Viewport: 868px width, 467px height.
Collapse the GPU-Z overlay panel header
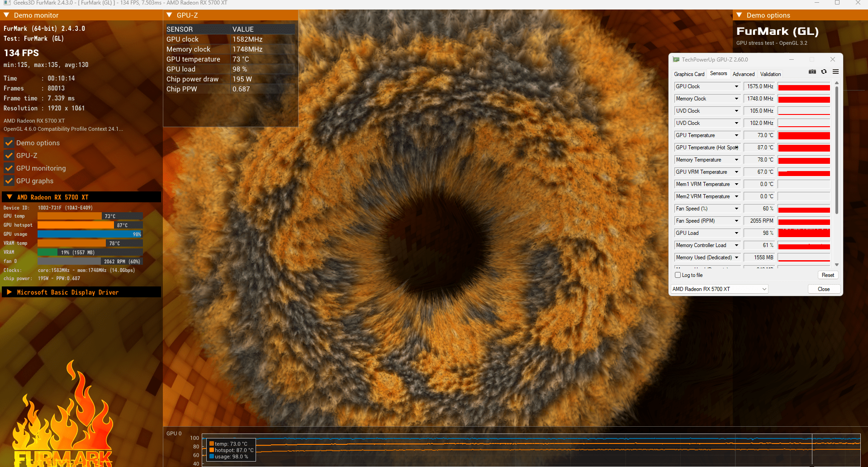click(x=169, y=15)
